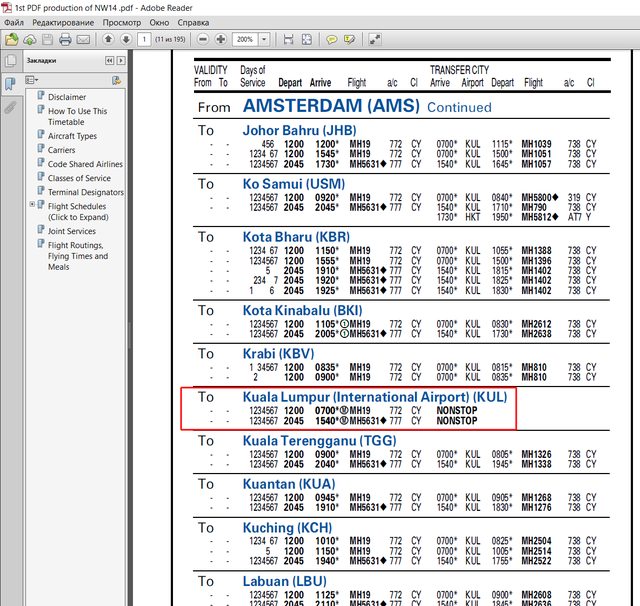Zoom out with the minus button
This screenshot has width=640, height=606.
(203, 39)
